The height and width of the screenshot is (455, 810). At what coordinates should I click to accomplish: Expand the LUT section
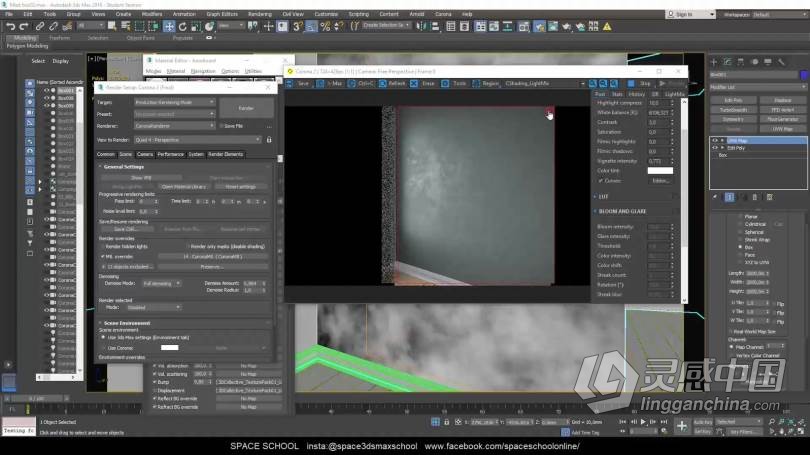603,197
